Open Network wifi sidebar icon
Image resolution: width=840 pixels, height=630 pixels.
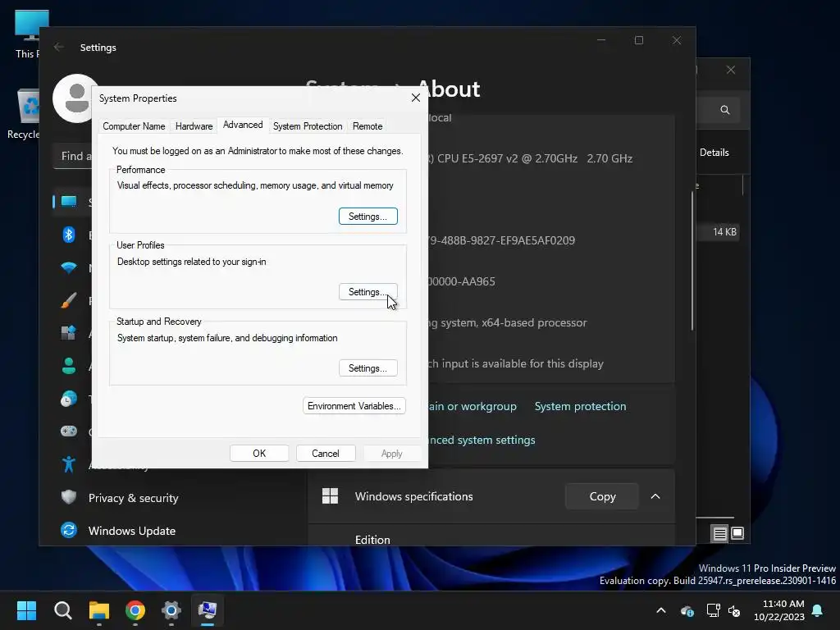click(69, 267)
